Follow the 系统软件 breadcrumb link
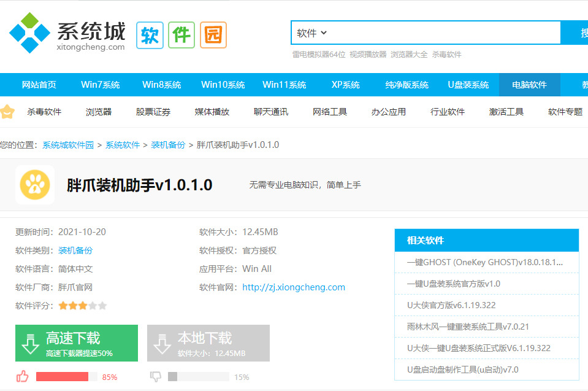This screenshot has height=391, width=588. [x=123, y=145]
